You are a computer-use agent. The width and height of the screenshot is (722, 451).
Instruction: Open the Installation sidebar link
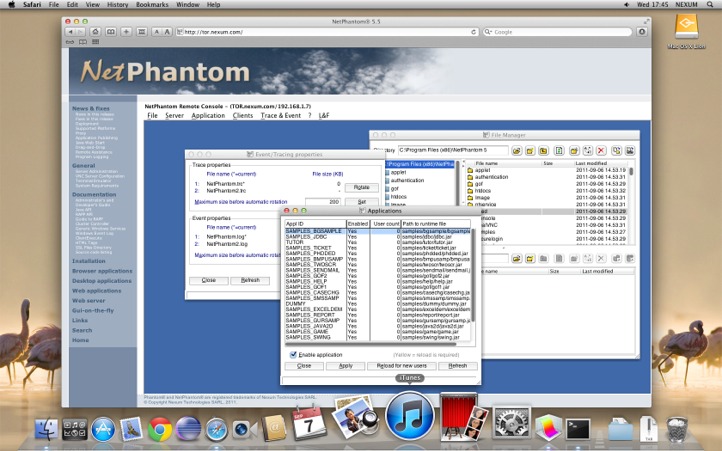(88, 261)
